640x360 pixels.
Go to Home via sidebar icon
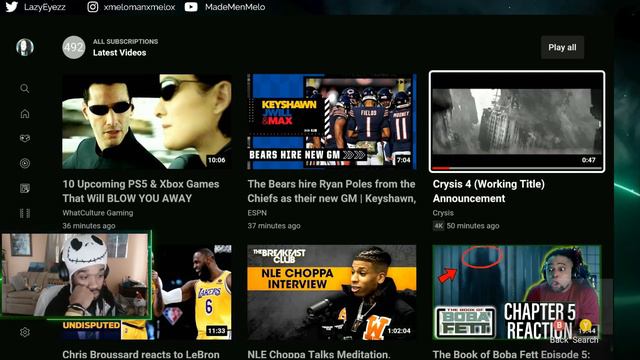pyautogui.click(x=24, y=113)
